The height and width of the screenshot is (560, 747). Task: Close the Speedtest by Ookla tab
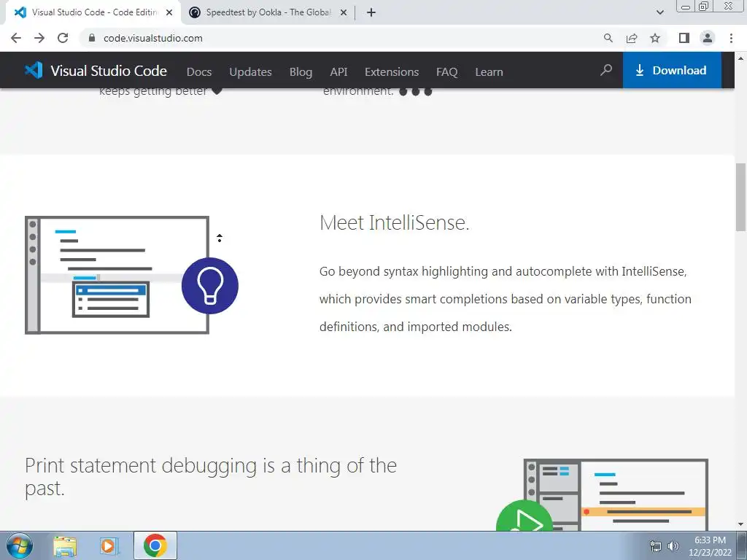[x=343, y=13]
